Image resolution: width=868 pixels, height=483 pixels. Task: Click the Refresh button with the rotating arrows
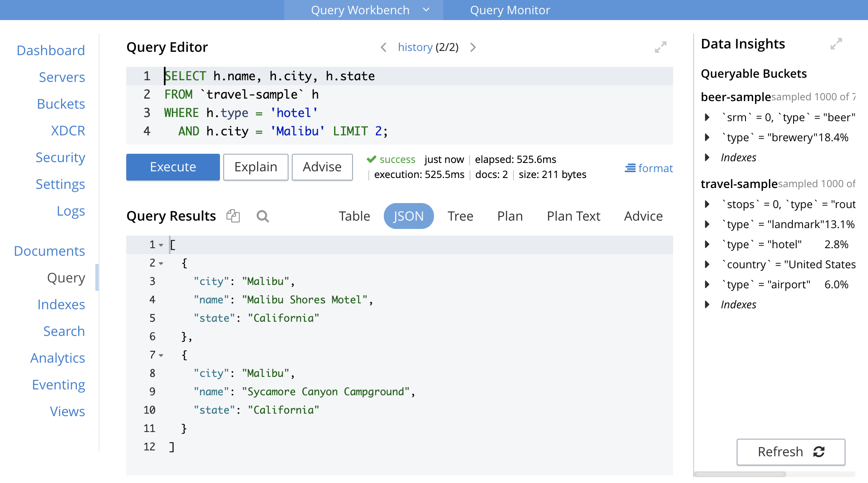pos(791,452)
